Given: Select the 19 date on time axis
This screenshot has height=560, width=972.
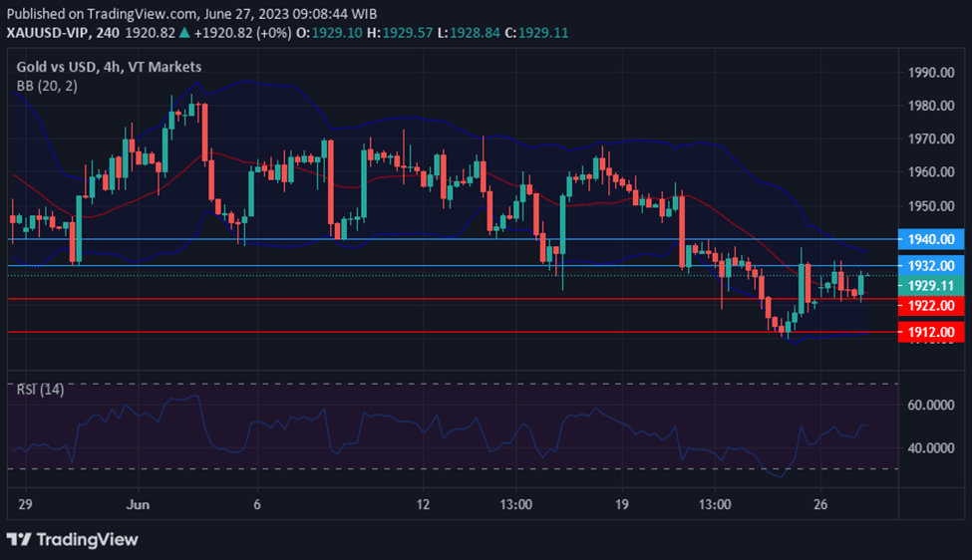Looking at the screenshot, I should 622,504.
